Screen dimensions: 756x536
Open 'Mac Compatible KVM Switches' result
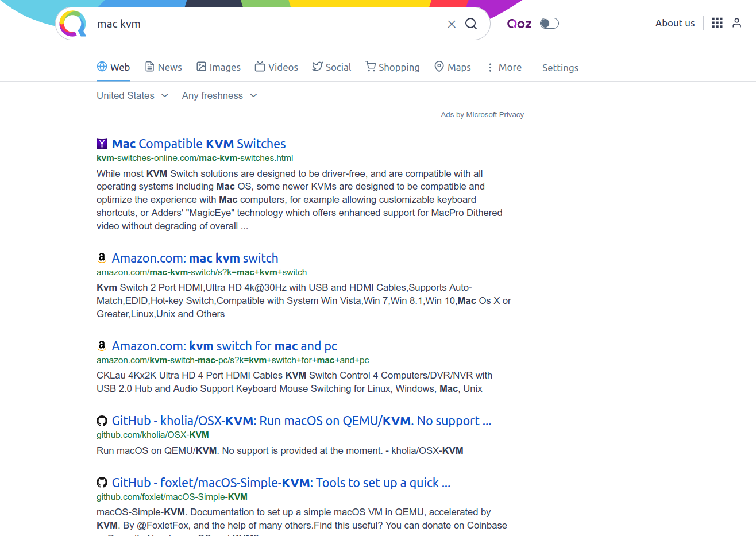199,144
